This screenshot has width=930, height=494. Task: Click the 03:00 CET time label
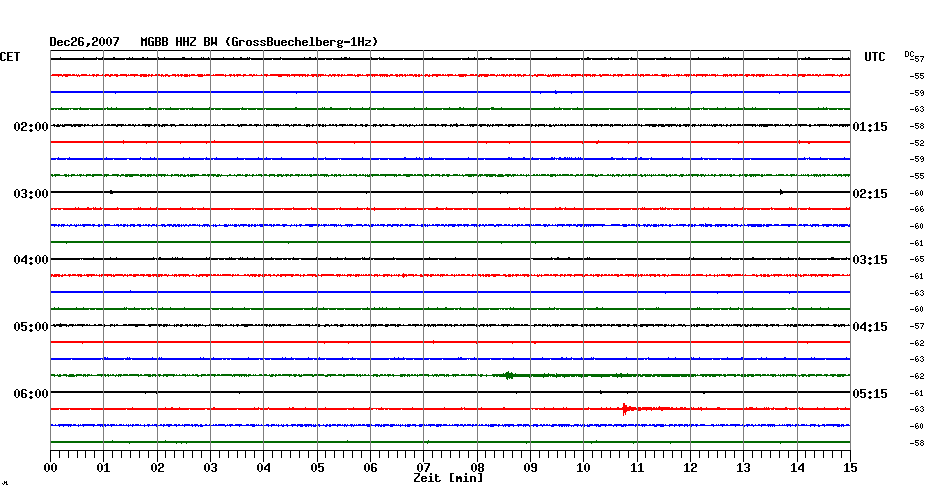click(x=31, y=194)
